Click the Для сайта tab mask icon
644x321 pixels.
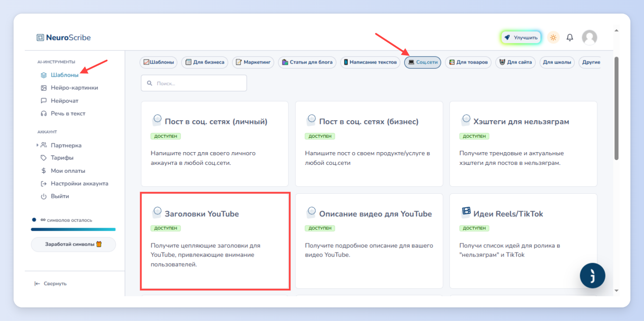[x=502, y=62]
